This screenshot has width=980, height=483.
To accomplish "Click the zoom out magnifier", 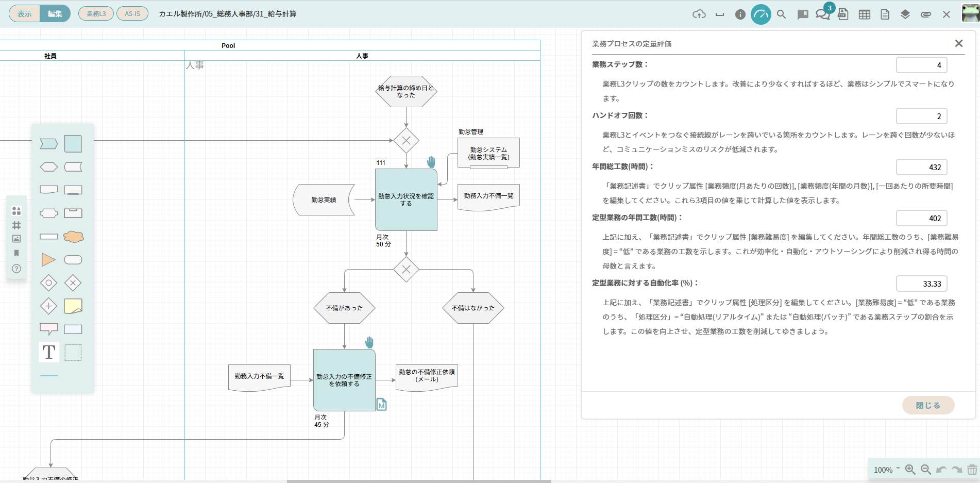I will pyautogui.click(x=926, y=470).
